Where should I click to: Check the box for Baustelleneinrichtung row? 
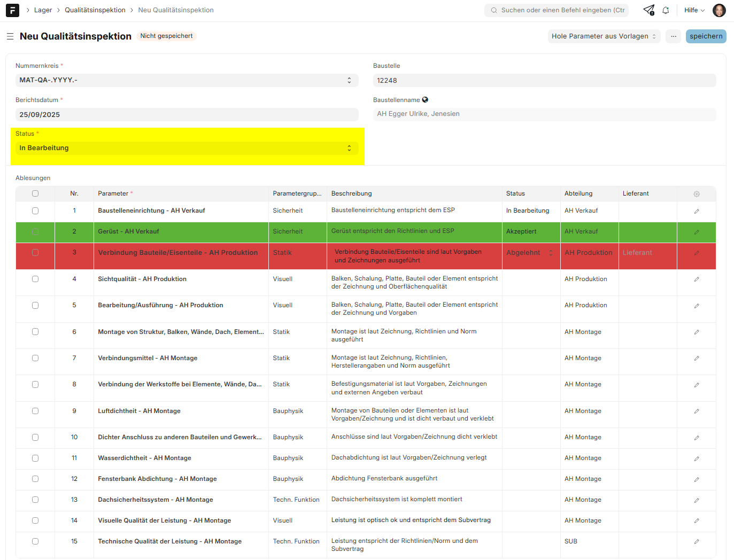(x=35, y=211)
